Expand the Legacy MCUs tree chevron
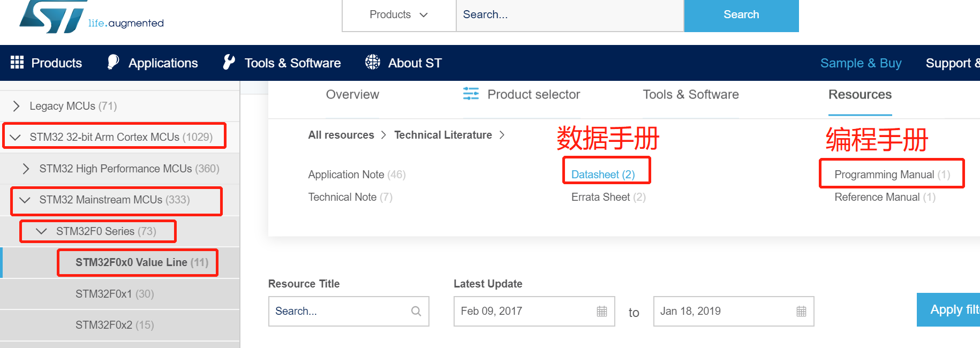Image resolution: width=980 pixels, height=348 pixels. click(x=16, y=106)
